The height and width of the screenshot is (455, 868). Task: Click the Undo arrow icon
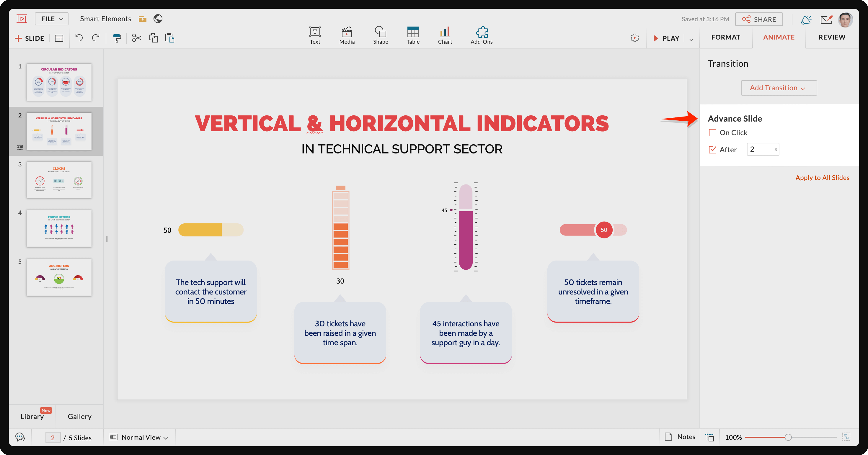pos(79,38)
